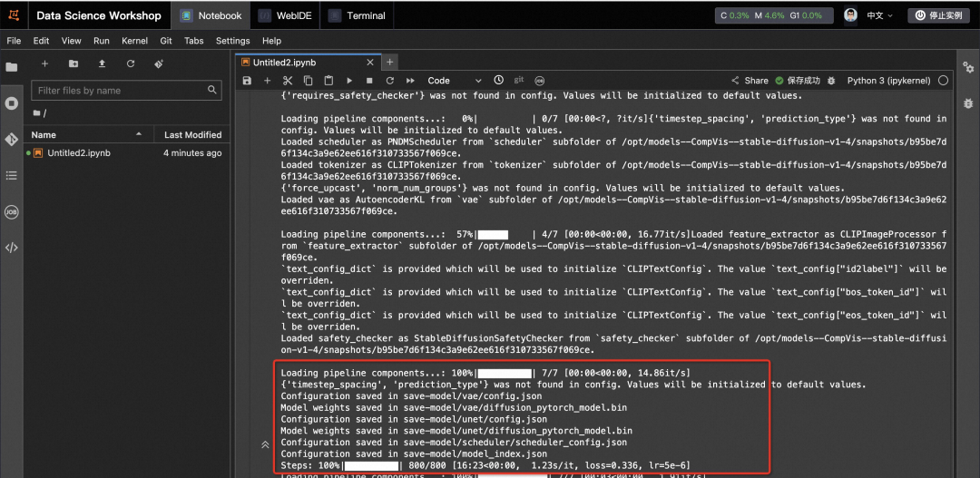Image resolution: width=980 pixels, height=478 pixels.
Task: Switch to the WebIDE tab
Action: pyautogui.click(x=284, y=15)
